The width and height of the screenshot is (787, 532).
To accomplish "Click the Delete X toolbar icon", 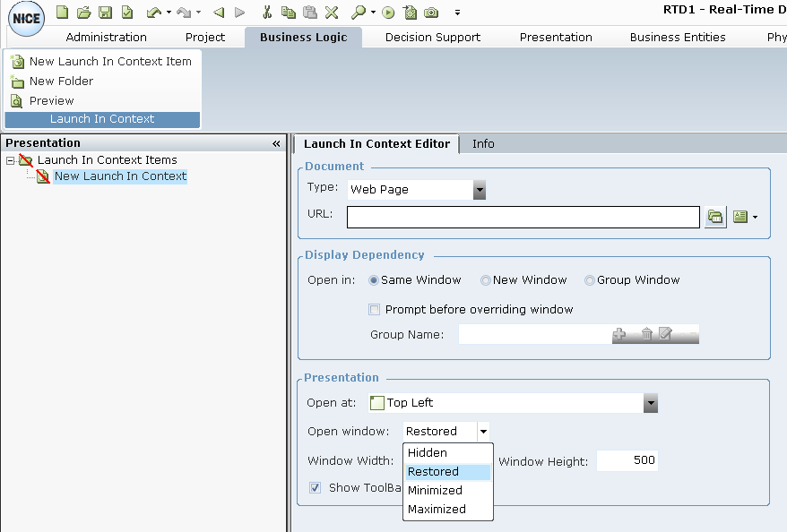I will [x=332, y=13].
